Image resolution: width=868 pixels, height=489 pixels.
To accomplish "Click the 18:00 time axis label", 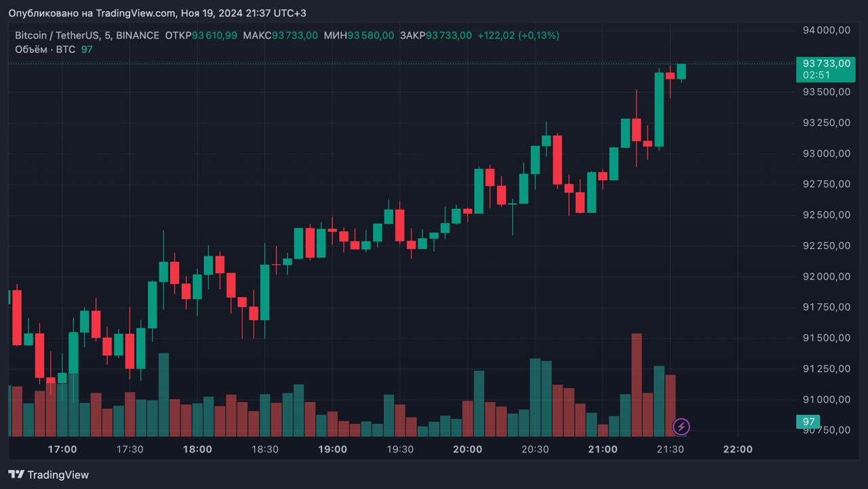I will (197, 449).
